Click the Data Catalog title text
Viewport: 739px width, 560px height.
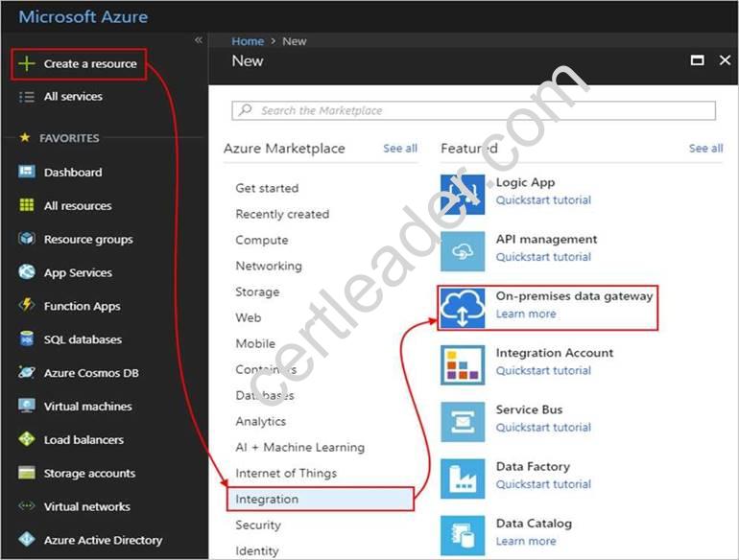point(534,524)
